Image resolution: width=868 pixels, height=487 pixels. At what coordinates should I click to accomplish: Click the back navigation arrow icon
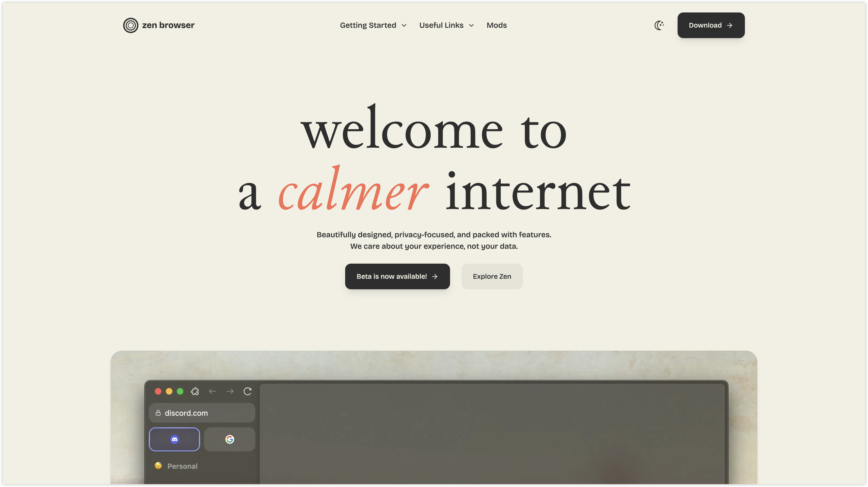coord(213,391)
